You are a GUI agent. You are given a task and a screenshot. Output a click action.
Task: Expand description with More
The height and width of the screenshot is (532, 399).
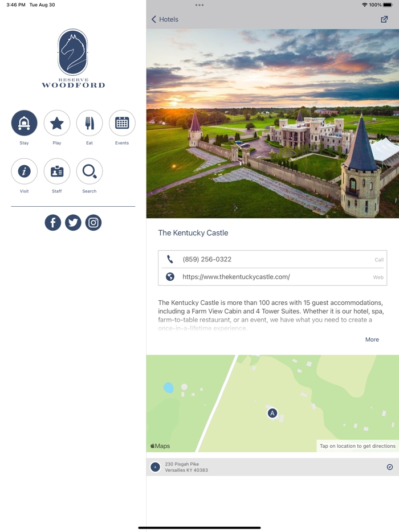point(372,339)
